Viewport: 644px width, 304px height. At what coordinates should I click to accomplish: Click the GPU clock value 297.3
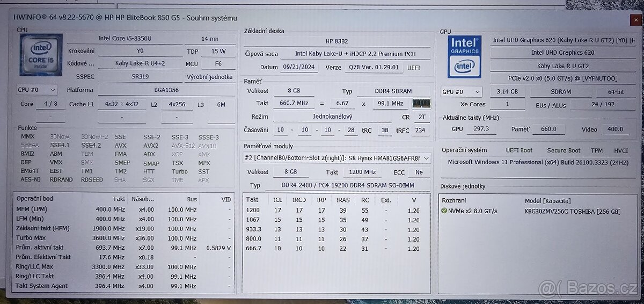pyautogui.click(x=481, y=129)
